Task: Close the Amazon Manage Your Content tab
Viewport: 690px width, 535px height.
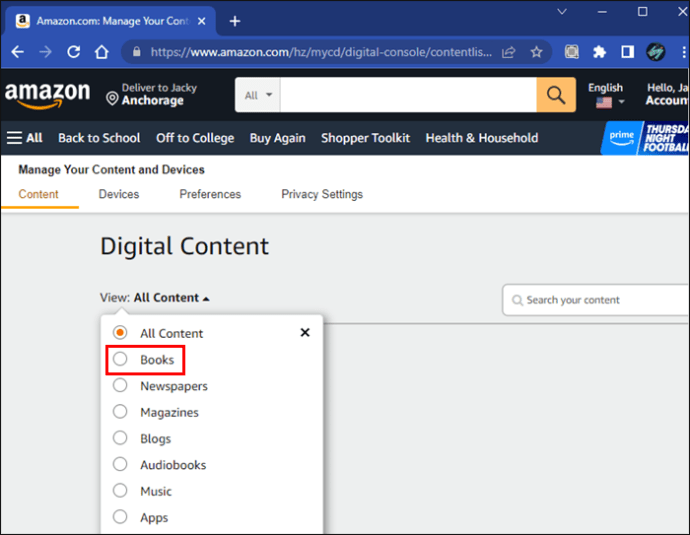Action: [x=202, y=21]
